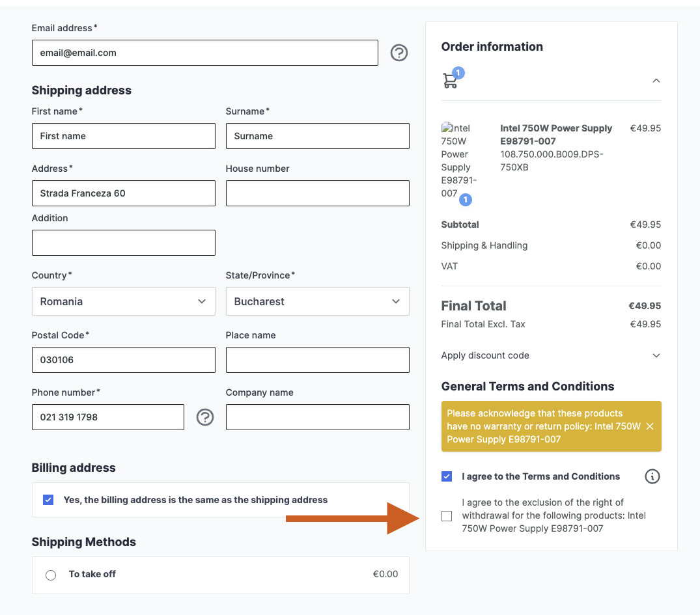
Task: Click the help icon beside phone number
Action: 205,417
